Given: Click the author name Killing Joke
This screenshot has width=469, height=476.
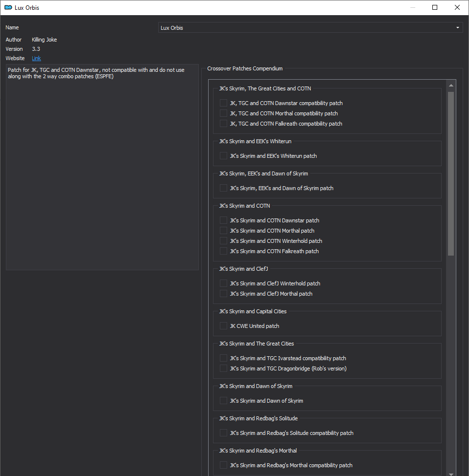Looking at the screenshot, I should pyautogui.click(x=44, y=40).
